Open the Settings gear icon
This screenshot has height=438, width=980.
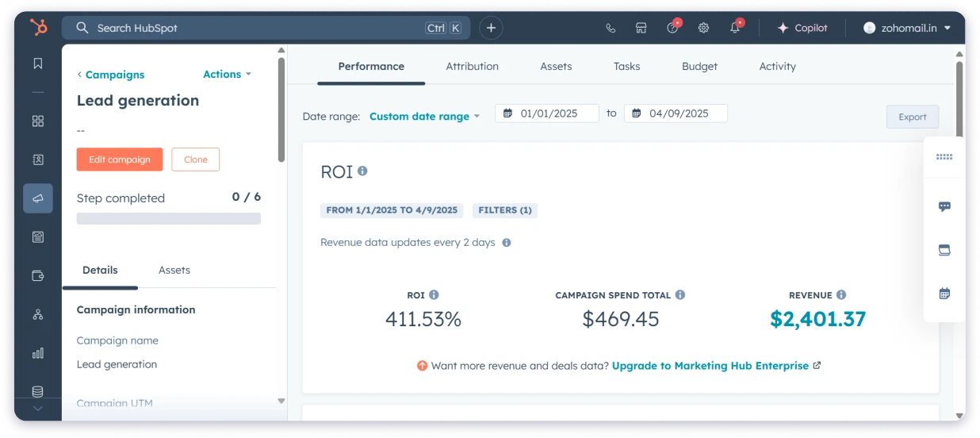(703, 28)
